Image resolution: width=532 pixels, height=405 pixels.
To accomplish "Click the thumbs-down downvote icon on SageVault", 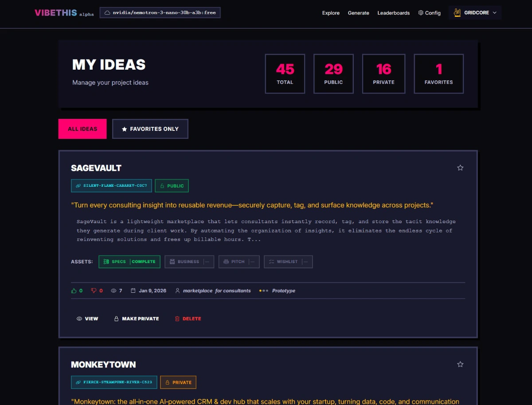I will [x=94, y=291].
